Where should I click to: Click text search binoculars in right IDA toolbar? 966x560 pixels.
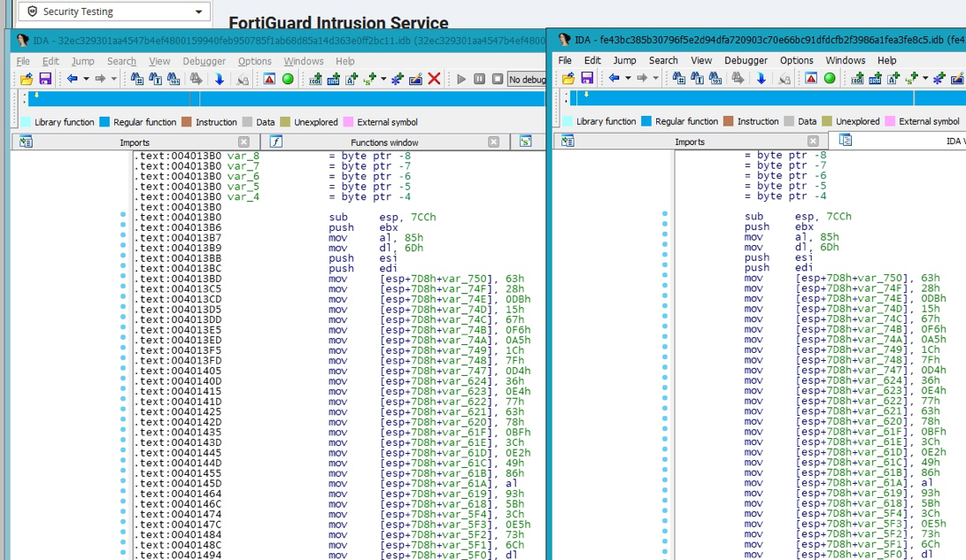697,78
